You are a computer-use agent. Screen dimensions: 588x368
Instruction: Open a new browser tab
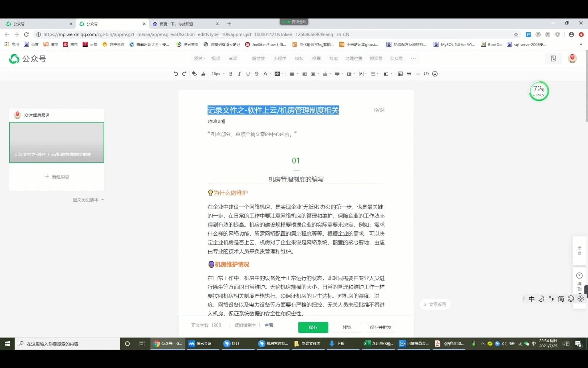[x=229, y=24]
